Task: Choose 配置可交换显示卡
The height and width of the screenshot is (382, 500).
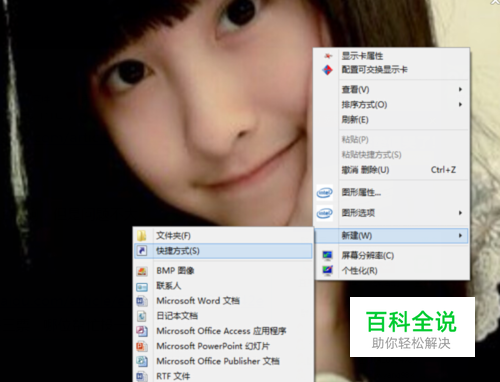Action: tap(391, 70)
